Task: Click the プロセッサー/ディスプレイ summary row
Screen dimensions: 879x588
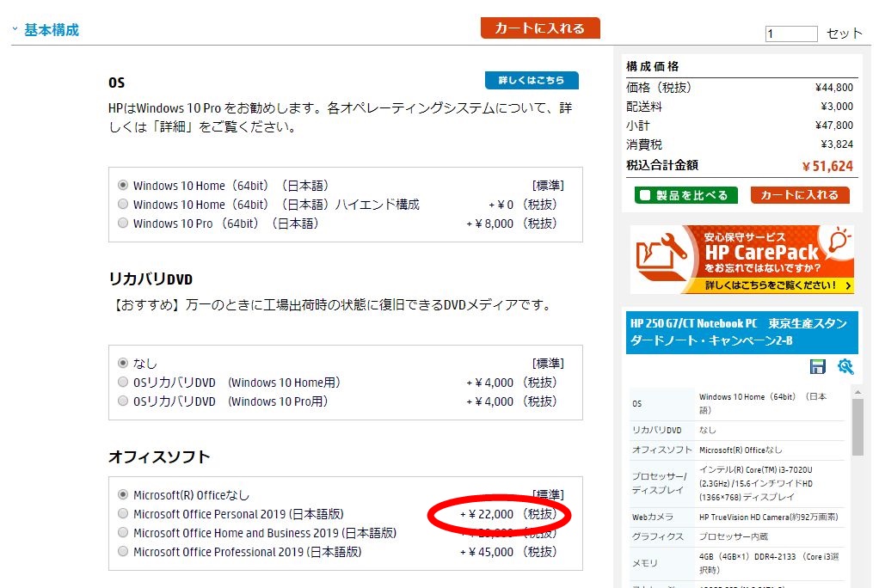Action: [x=738, y=483]
